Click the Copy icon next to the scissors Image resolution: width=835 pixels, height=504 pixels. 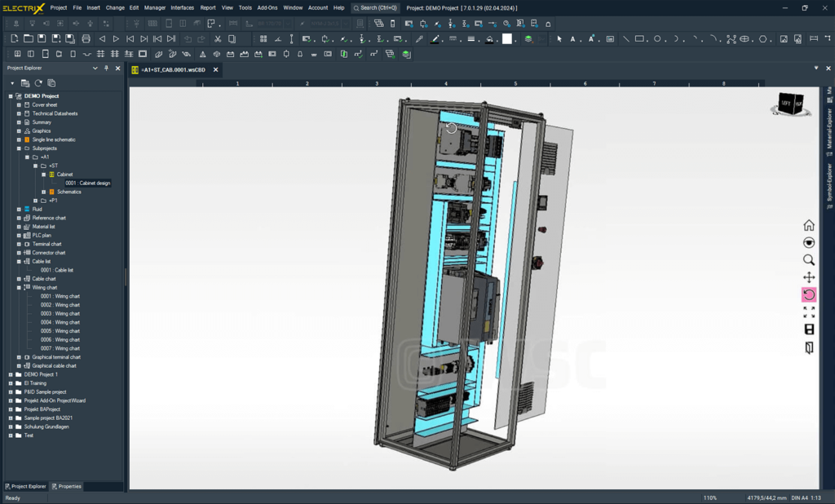coord(232,38)
